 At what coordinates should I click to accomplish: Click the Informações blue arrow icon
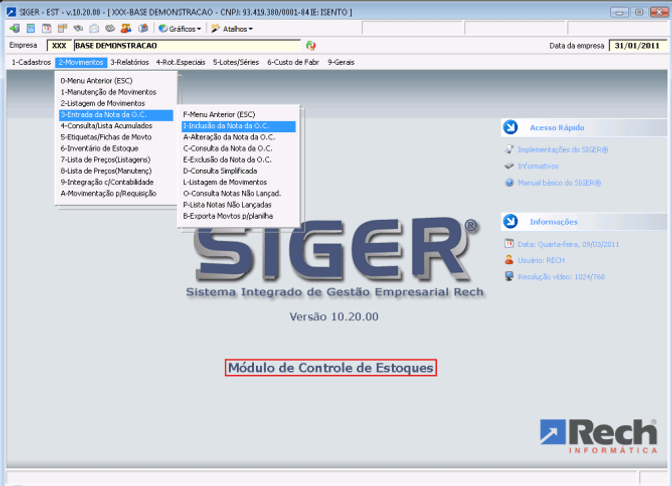coord(510,222)
